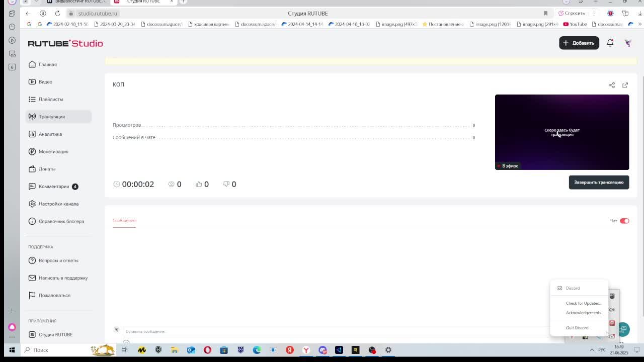The image size is (644, 362).
Task: Open the taskbar clock showing 16:49
Action: [x=619, y=350]
